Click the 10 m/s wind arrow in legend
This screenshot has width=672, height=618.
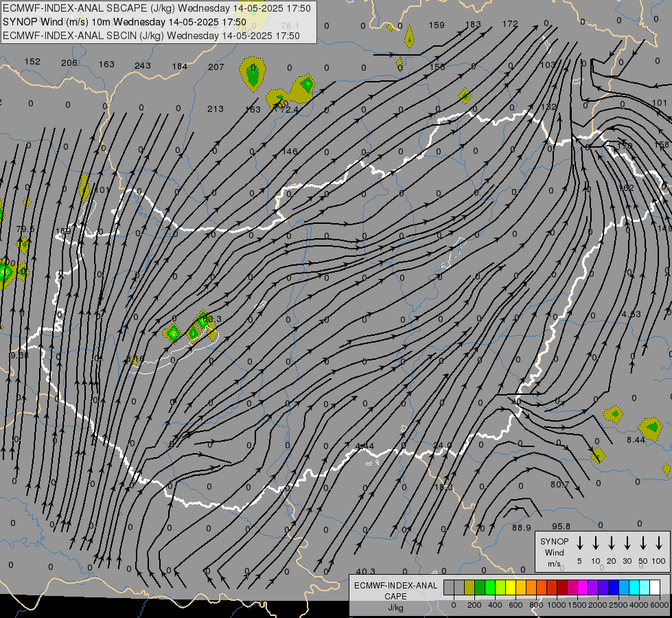(x=596, y=543)
